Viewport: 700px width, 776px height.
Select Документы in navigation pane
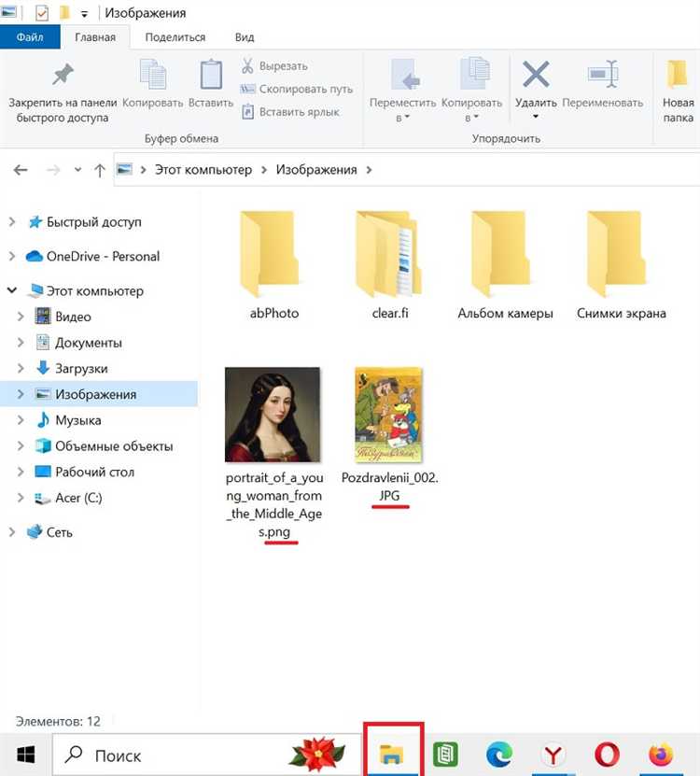click(x=88, y=343)
